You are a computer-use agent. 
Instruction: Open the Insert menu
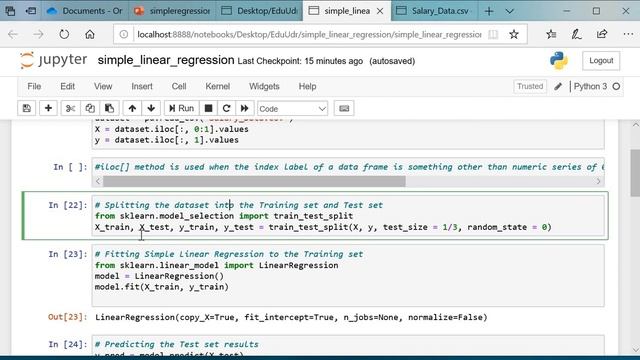click(x=142, y=87)
